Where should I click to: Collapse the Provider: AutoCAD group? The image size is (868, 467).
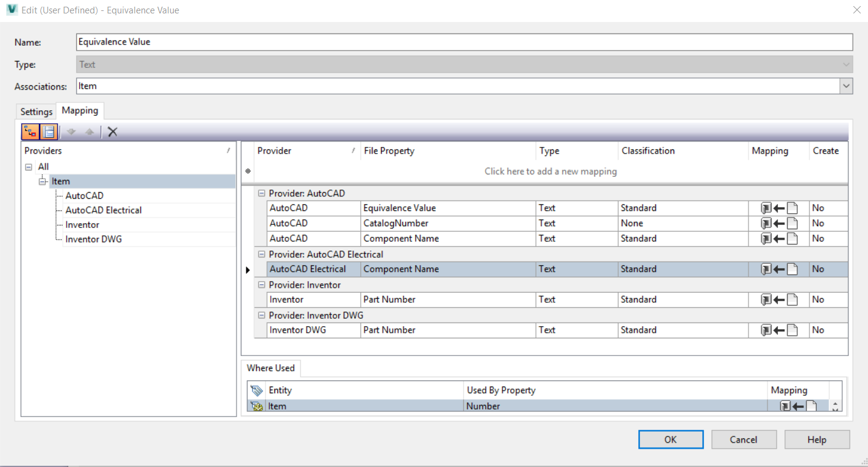261,193
